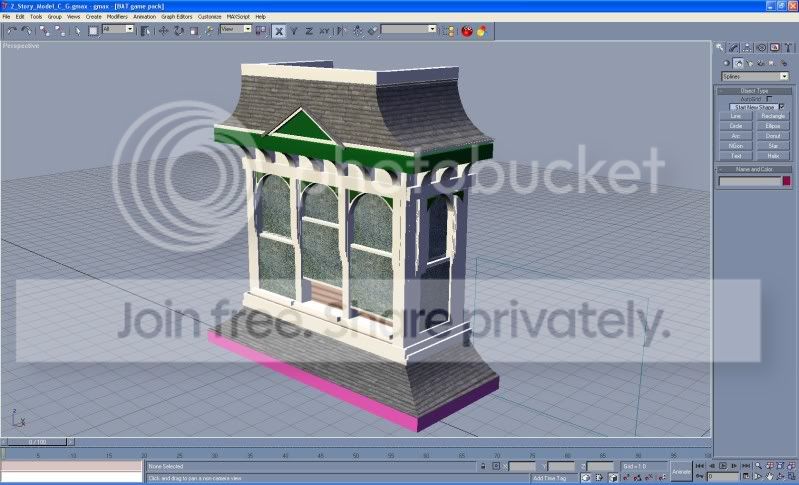
Task: Click the Undo arrow icon
Action: 12,31
